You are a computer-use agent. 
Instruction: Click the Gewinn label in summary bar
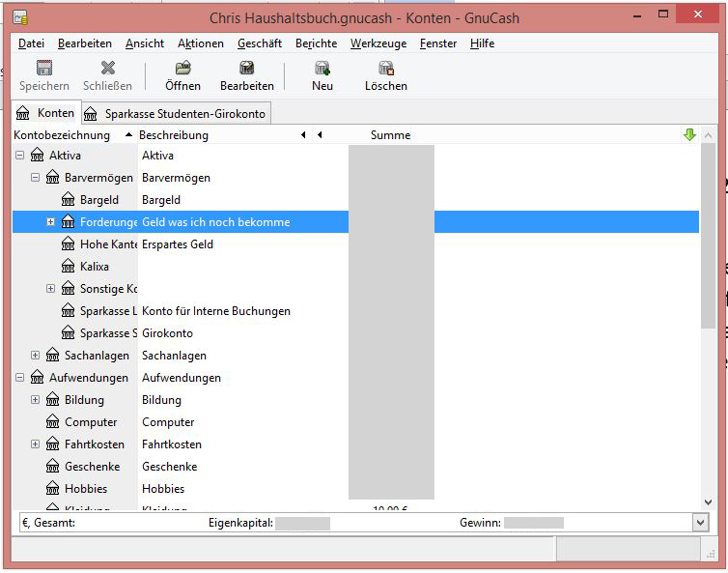[x=480, y=523]
